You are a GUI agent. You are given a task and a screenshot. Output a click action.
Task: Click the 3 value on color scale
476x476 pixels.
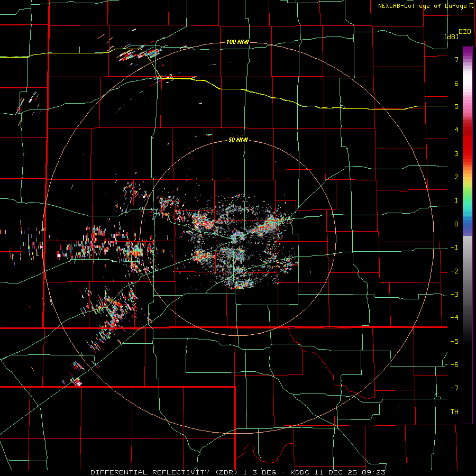[x=456, y=153]
